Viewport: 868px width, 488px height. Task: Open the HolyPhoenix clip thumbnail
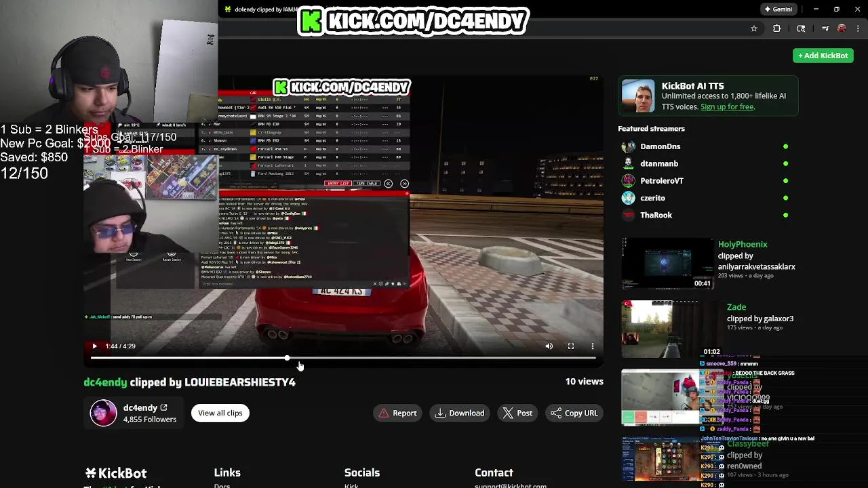click(x=667, y=263)
